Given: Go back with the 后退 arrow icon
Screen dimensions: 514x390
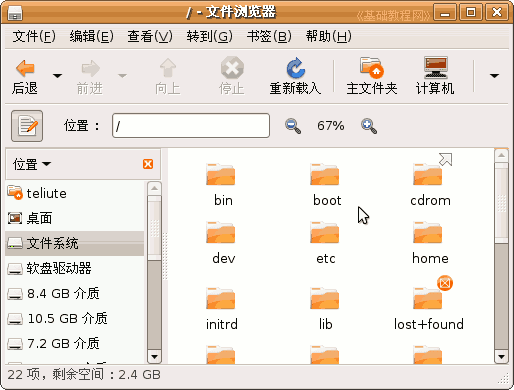Looking at the screenshot, I should [25, 68].
